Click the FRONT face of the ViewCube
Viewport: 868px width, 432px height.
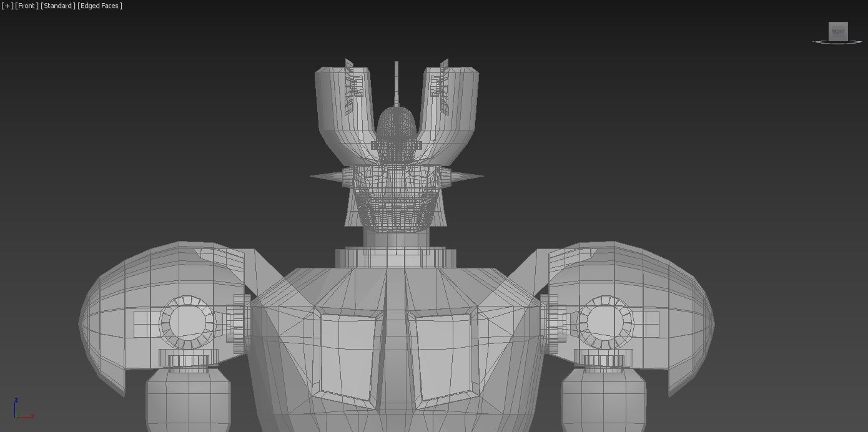838,31
